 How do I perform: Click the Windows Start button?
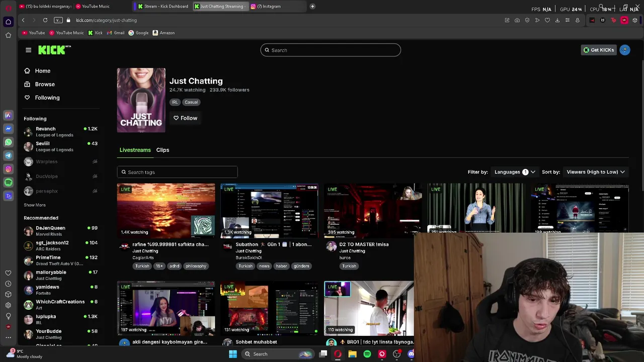point(233,354)
